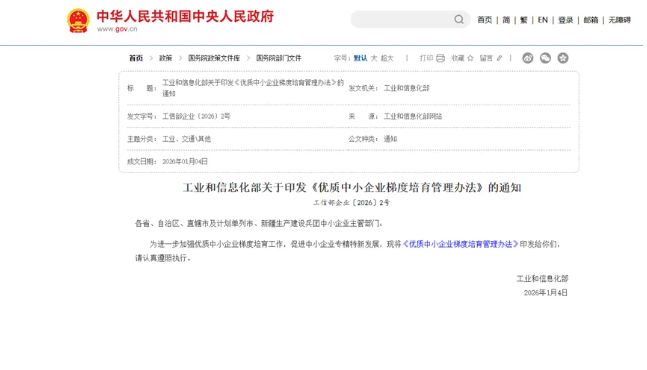Switch the site to EN

(543, 20)
